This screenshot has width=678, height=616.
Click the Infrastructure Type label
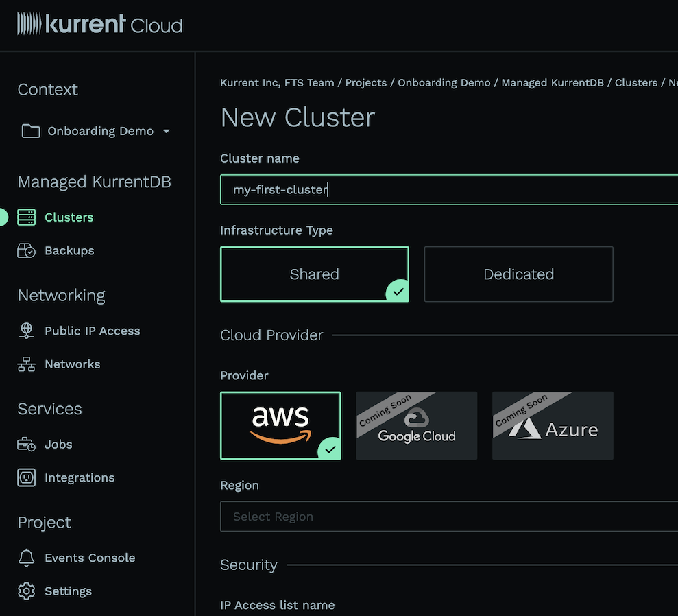tap(276, 230)
